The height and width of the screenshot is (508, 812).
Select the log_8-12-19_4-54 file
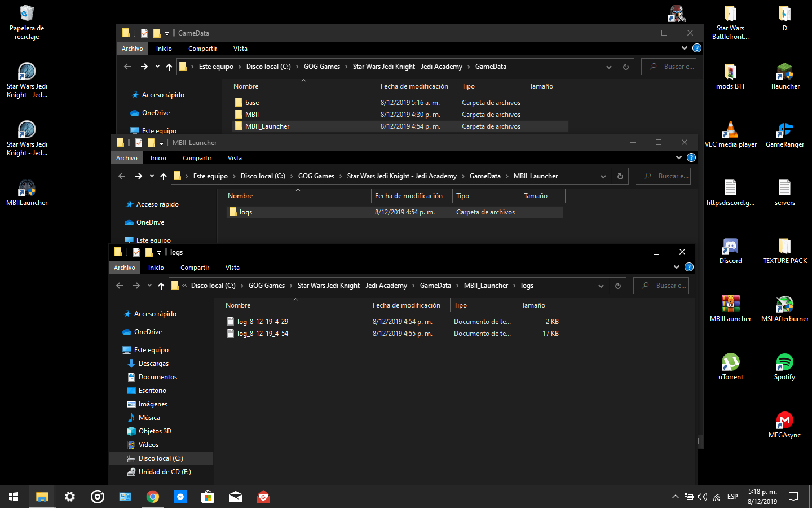point(263,334)
